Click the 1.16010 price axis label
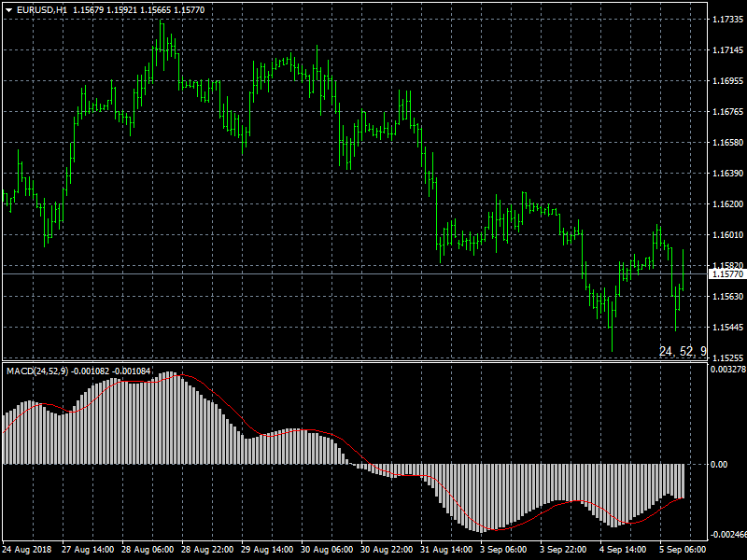The height and width of the screenshot is (560, 747). (x=727, y=235)
